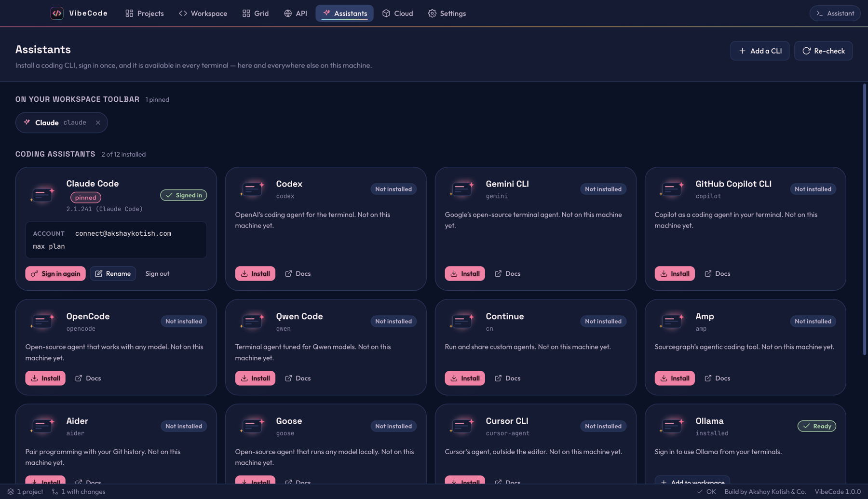Open Docs for Amp
868x499 pixels.
click(x=717, y=378)
